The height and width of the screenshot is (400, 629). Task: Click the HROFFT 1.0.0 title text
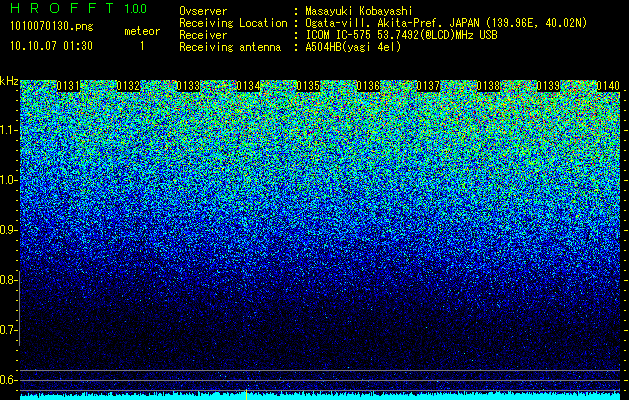tap(78, 8)
